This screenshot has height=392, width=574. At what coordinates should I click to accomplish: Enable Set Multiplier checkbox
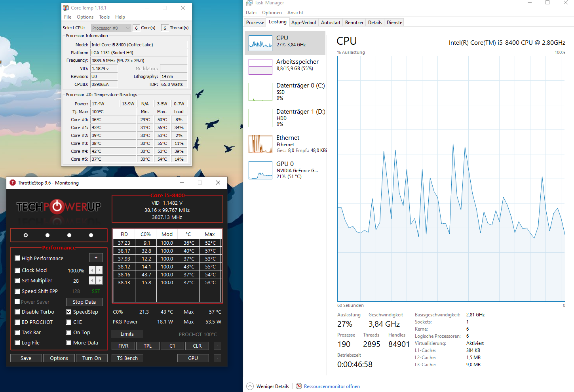[17, 280]
